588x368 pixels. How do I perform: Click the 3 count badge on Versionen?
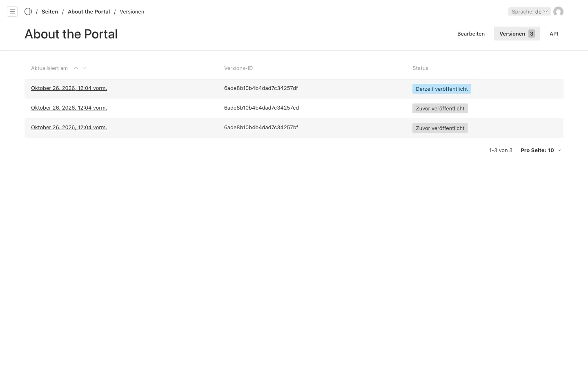(531, 34)
